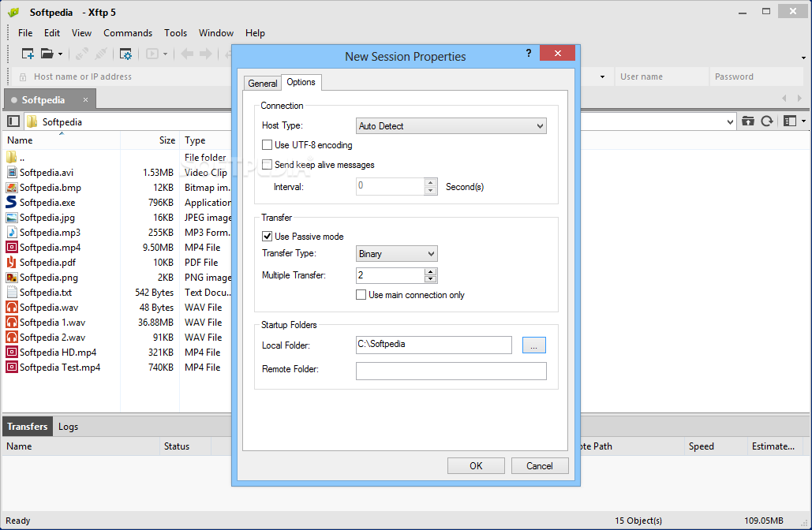Select the Options tab
812x530 pixels.
tap(301, 82)
